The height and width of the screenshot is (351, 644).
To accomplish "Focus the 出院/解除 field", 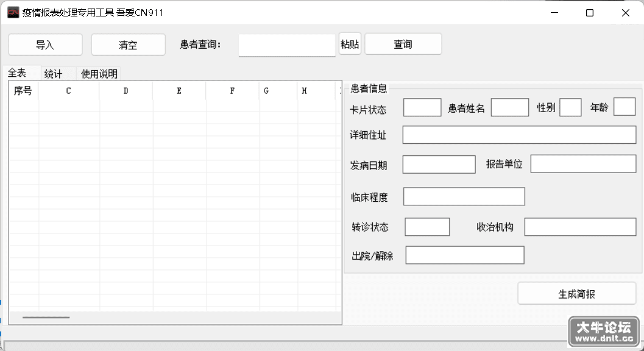I will click(465, 255).
